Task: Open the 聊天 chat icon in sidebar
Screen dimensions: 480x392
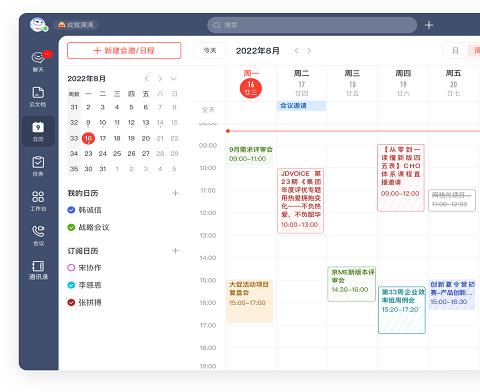Action: click(x=38, y=61)
